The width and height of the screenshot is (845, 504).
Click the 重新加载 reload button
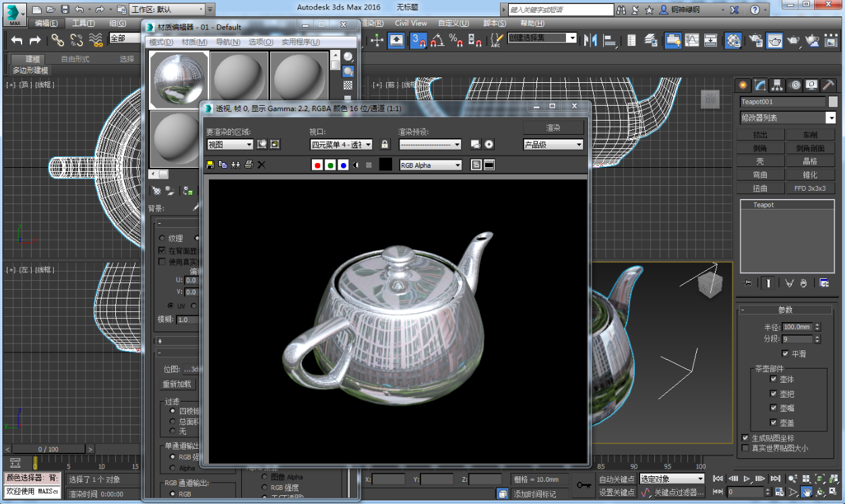tap(177, 384)
